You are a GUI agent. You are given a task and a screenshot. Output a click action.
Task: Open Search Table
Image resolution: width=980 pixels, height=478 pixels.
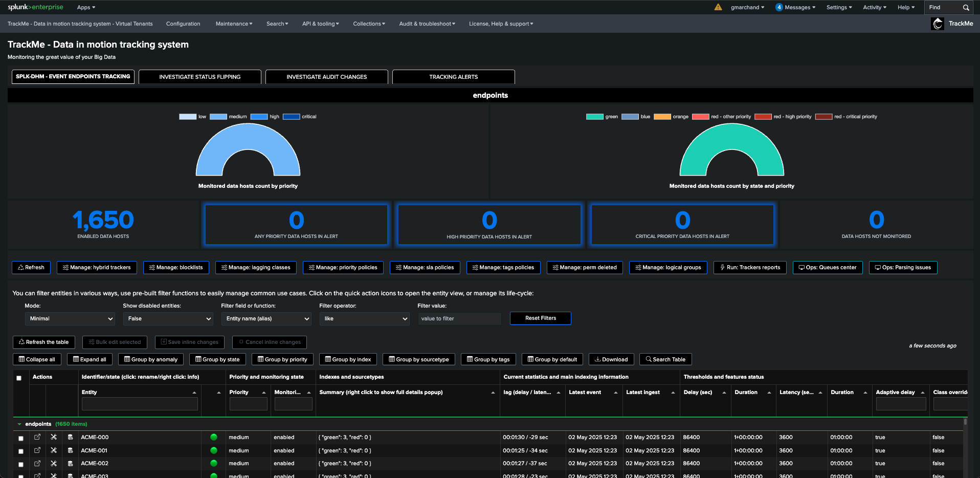[665, 359]
